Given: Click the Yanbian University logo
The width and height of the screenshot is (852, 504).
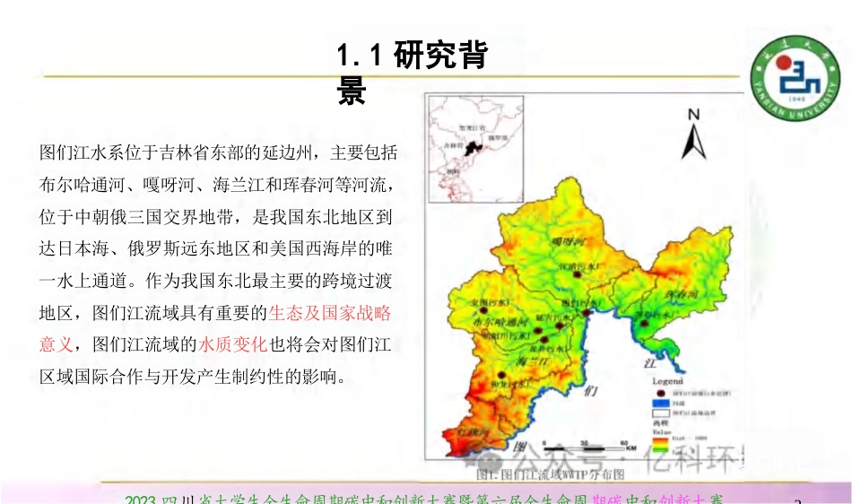Looking at the screenshot, I should click(795, 78).
